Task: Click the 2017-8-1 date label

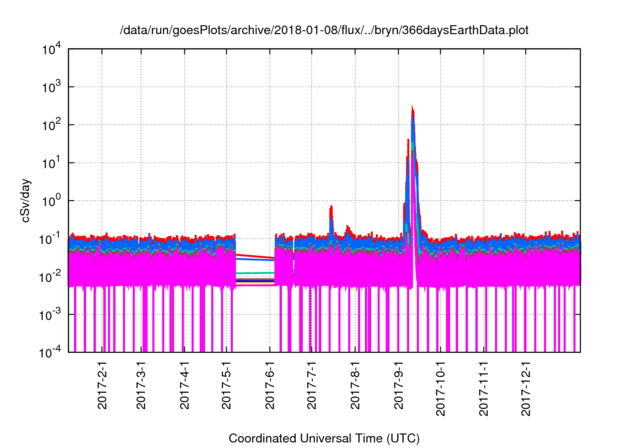Action: point(355,385)
